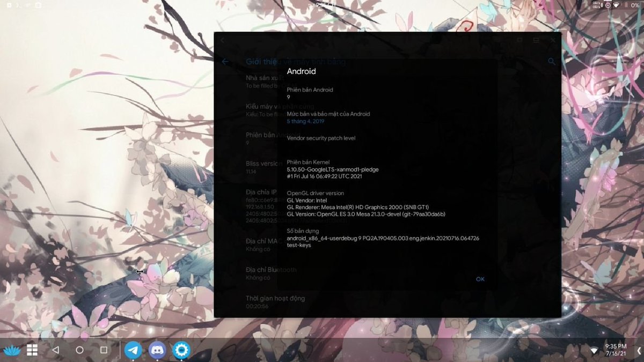Click Vendor security patch level
This screenshot has width=644, height=362.
[x=321, y=138]
